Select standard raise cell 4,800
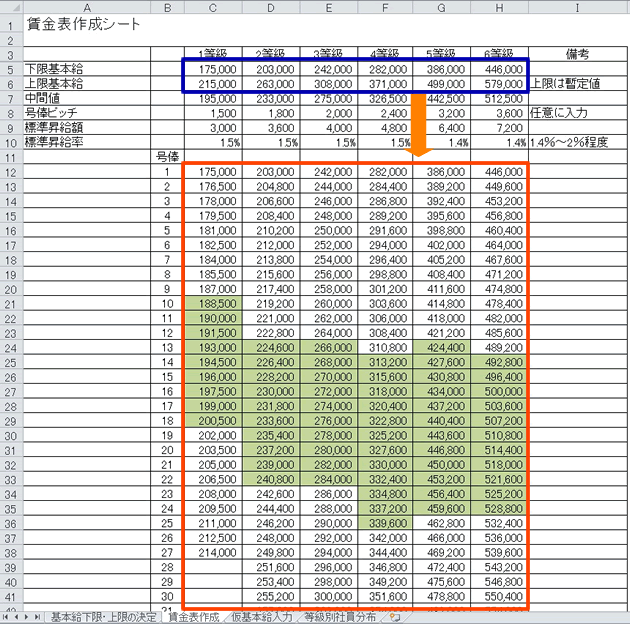Viewport: 630px width, 624px height. point(385,128)
